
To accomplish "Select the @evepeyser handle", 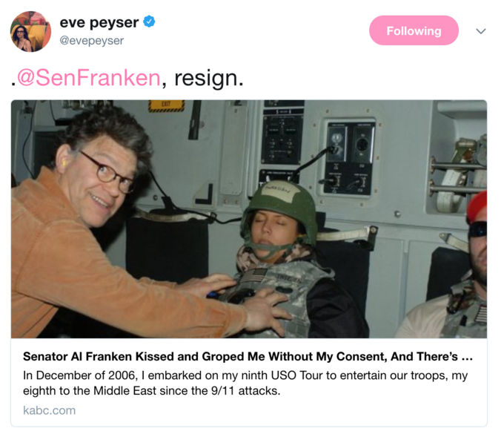I will click(x=92, y=41).
